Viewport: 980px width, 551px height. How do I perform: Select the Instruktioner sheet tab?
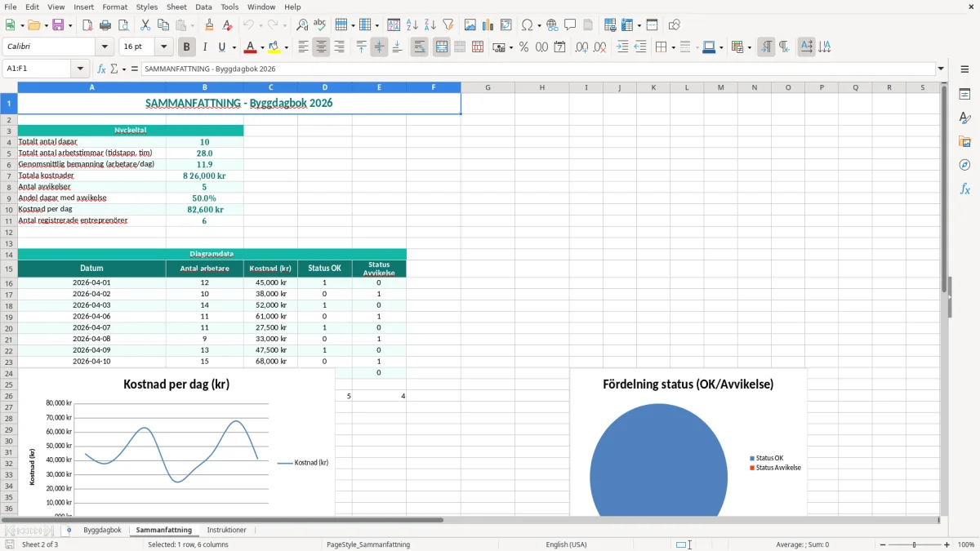tap(226, 531)
